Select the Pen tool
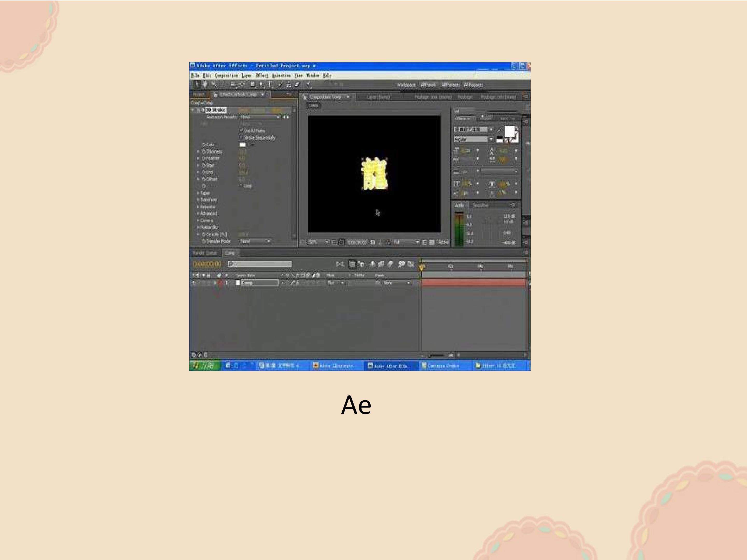Screen dimensions: 747x560 pyautogui.click(x=261, y=84)
